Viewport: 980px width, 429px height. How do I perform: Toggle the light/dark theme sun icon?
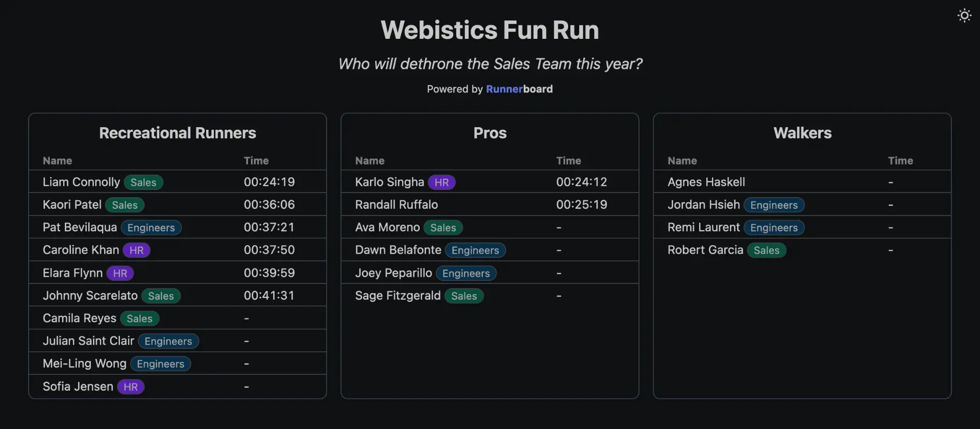click(x=964, y=16)
